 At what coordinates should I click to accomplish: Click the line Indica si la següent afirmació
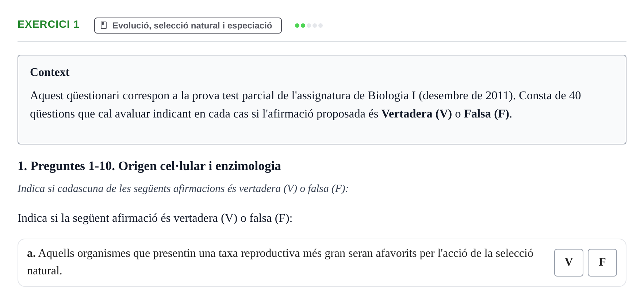155,218
